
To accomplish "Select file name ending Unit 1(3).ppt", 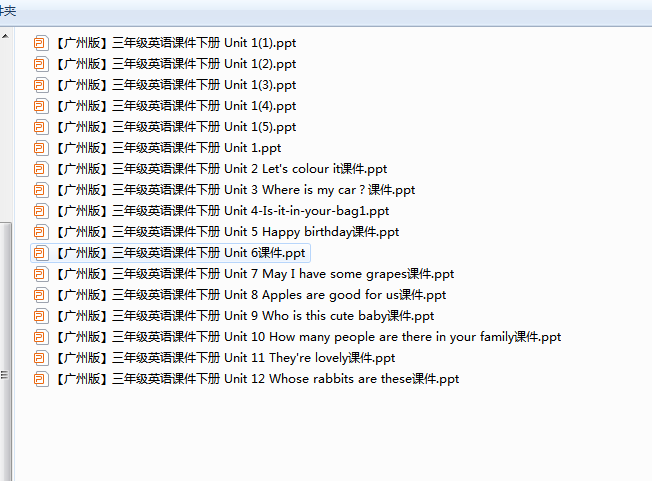I will pyautogui.click(x=176, y=85).
